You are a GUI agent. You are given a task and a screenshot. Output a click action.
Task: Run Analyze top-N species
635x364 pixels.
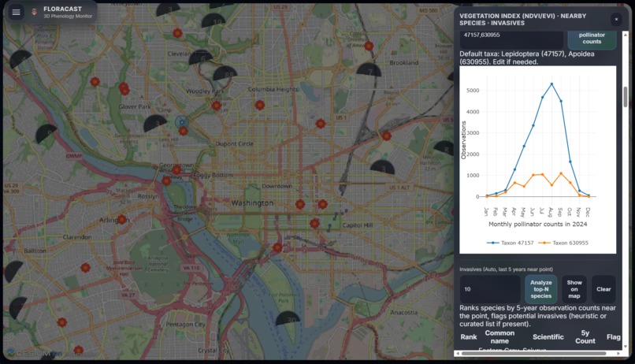point(540,289)
